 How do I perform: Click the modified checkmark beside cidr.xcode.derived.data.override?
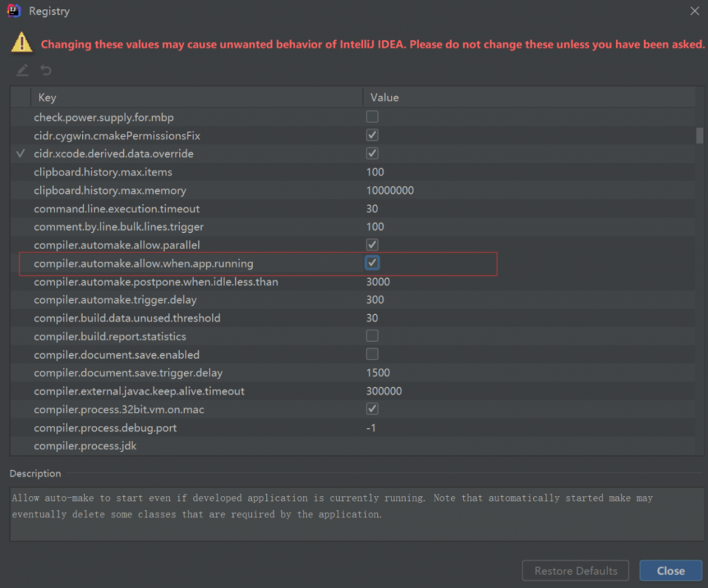pyautogui.click(x=21, y=154)
